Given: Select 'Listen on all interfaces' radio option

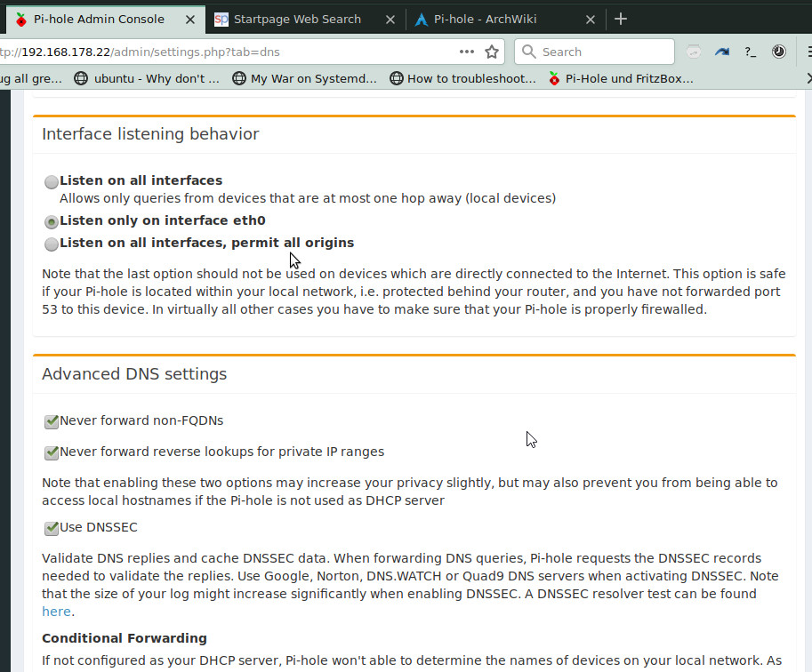Looking at the screenshot, I should pos(51,181).
